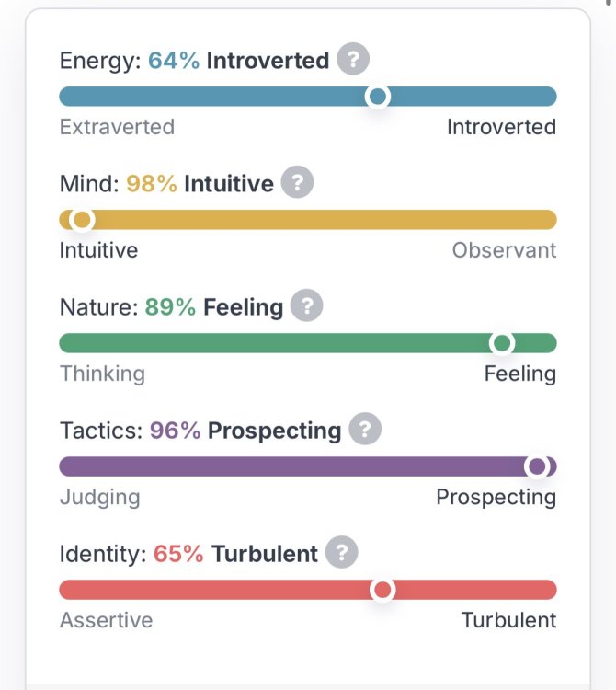The height and width of the screenshot is (690, 616).
Task: Click the Thinking label
Action: (102, 374)
